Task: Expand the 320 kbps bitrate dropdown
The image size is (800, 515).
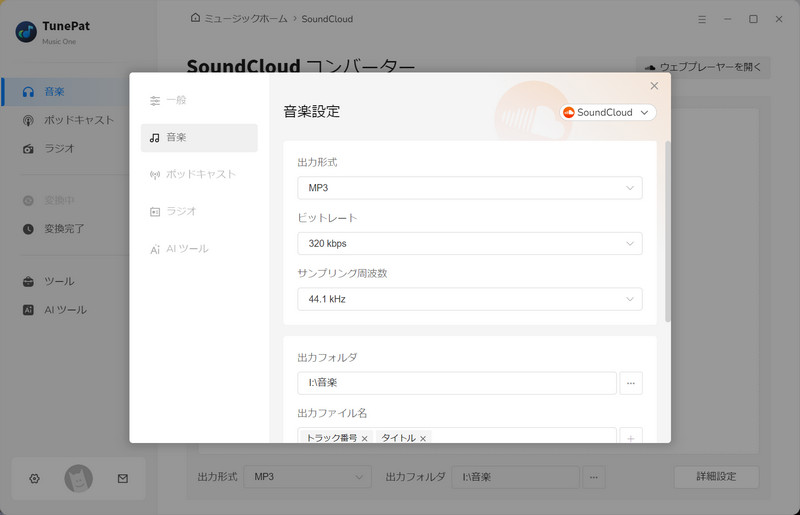Action: tap(469, 243)
